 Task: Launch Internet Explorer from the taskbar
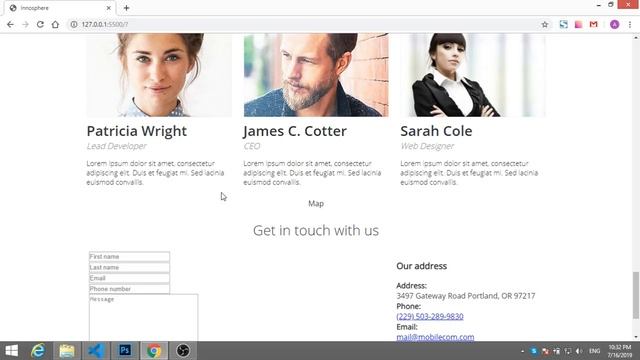[x=38, y=351]
